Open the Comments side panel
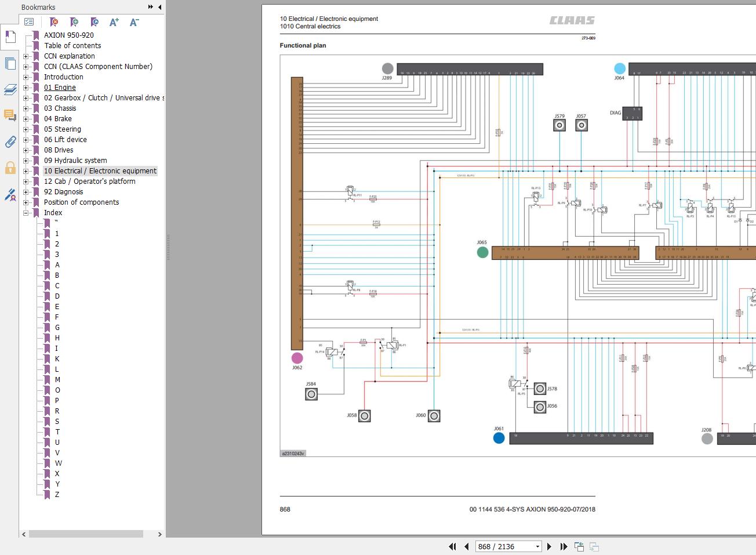The image size is (756, 555). click(10, 115)
